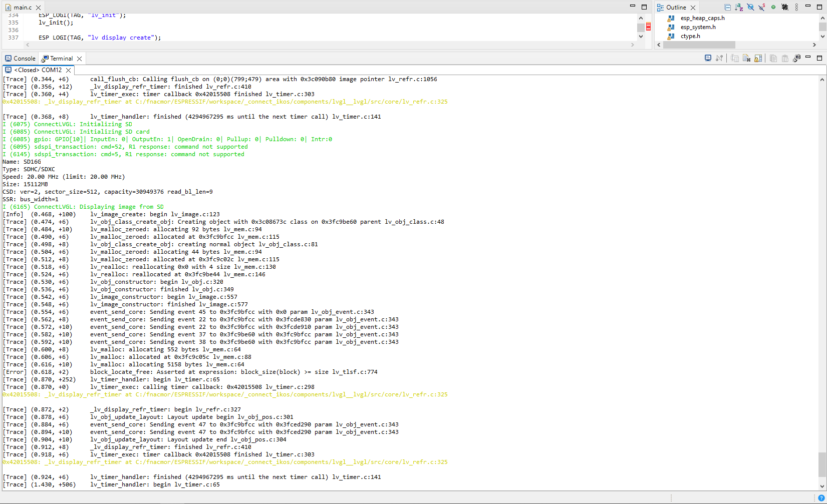Toggle terminal scroll lock
The image size is (827, 504).
[x=758, y=58]
